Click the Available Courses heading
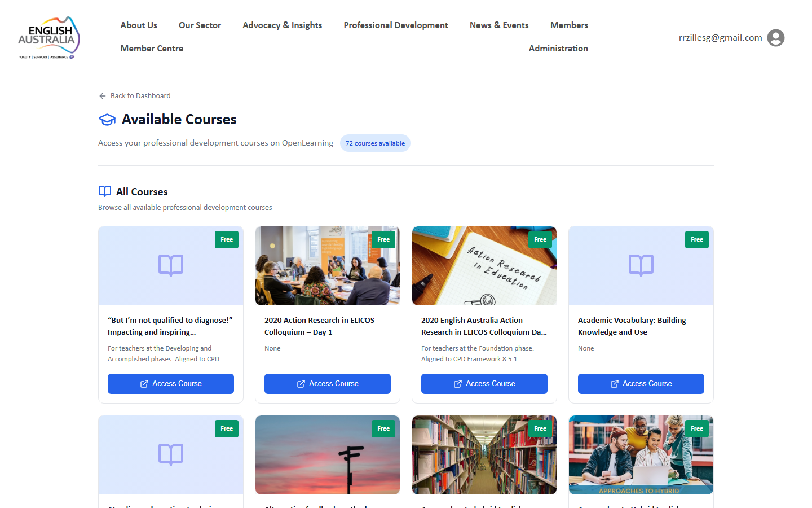The height and width of the screenshot is (508, 812). [179, 120]
